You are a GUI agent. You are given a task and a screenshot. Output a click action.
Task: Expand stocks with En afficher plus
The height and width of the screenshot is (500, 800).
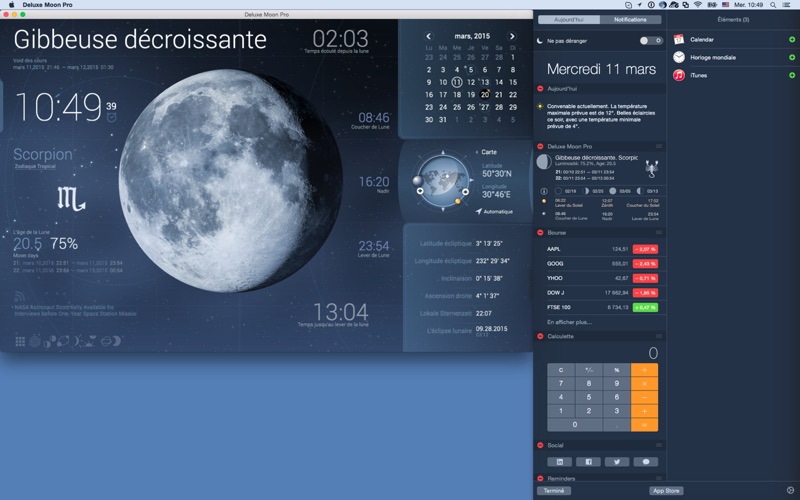click(569, 322)
